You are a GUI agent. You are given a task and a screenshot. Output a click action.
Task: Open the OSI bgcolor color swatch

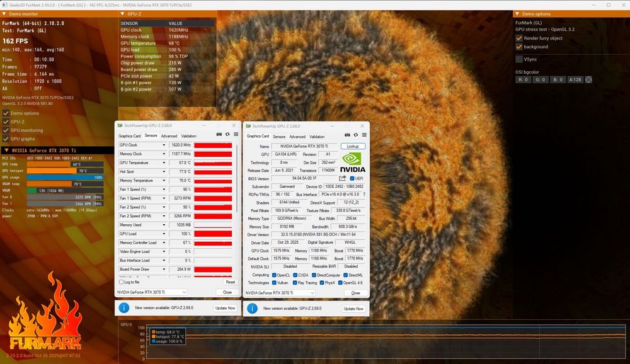[588, 80]
